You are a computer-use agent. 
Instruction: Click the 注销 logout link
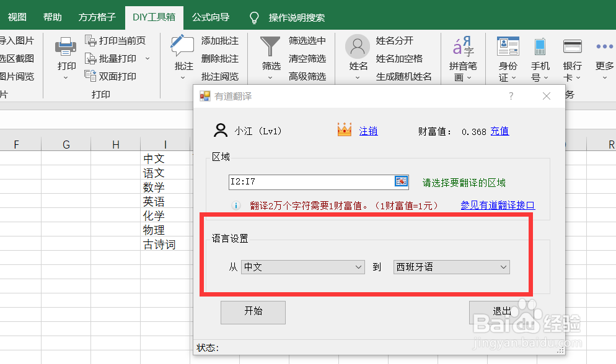[368, 131]
